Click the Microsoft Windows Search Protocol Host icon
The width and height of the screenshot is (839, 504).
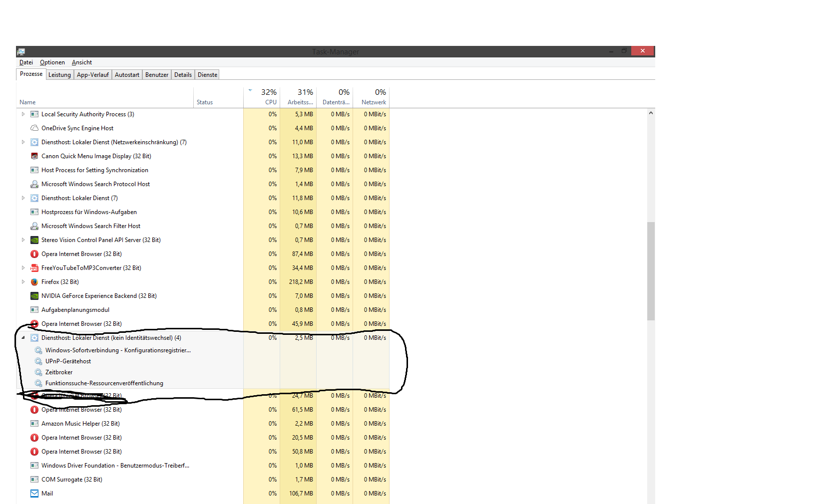pyautogui.click(x=34, y=184)
